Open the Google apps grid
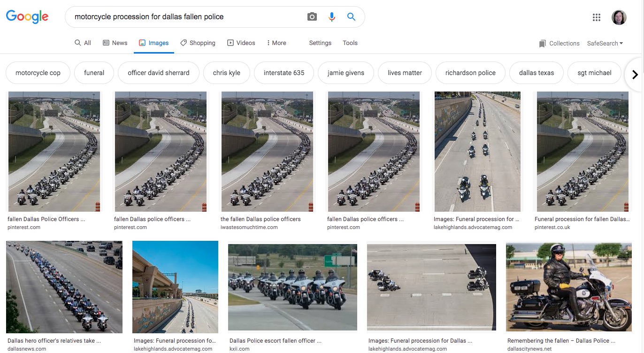The width and height of the screenshot is (644, 353). click(x=597, y=17)
